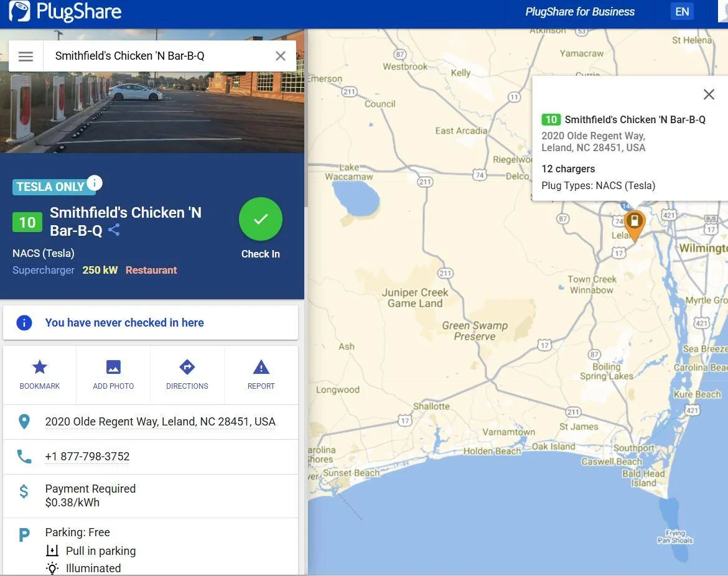
Task: Add a photo of the station
Action: tap(113, 374)
